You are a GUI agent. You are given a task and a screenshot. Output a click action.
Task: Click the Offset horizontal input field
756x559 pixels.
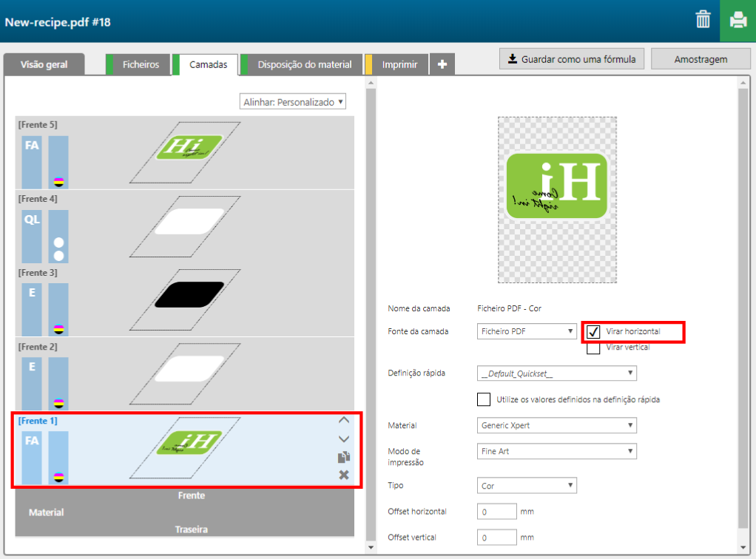coord(497,512)
